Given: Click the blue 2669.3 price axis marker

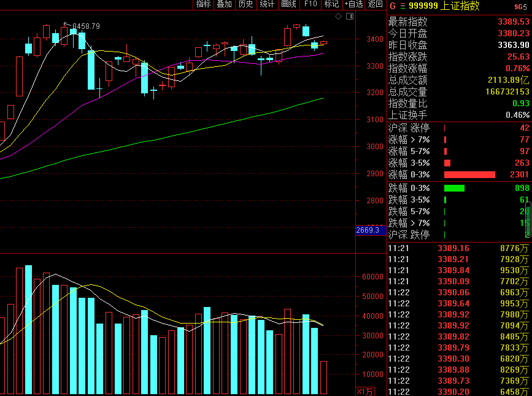Looking at the screenshot, I should (x=371, y=230).
